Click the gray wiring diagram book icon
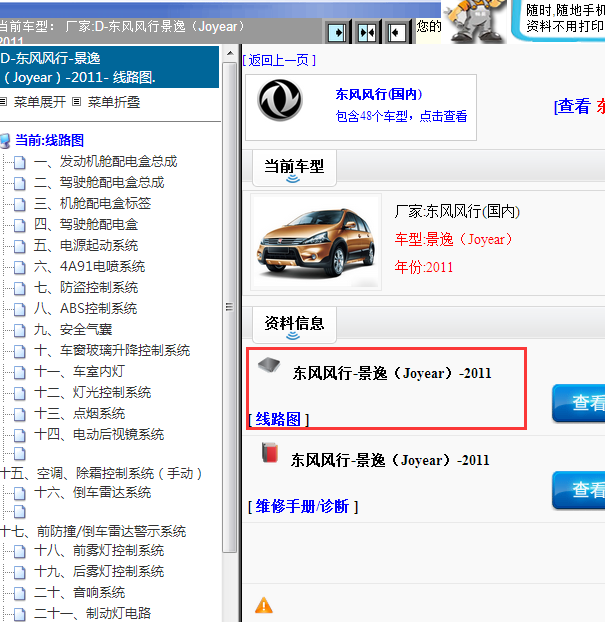This screenshot has height=622, width=605. (269, 365)
